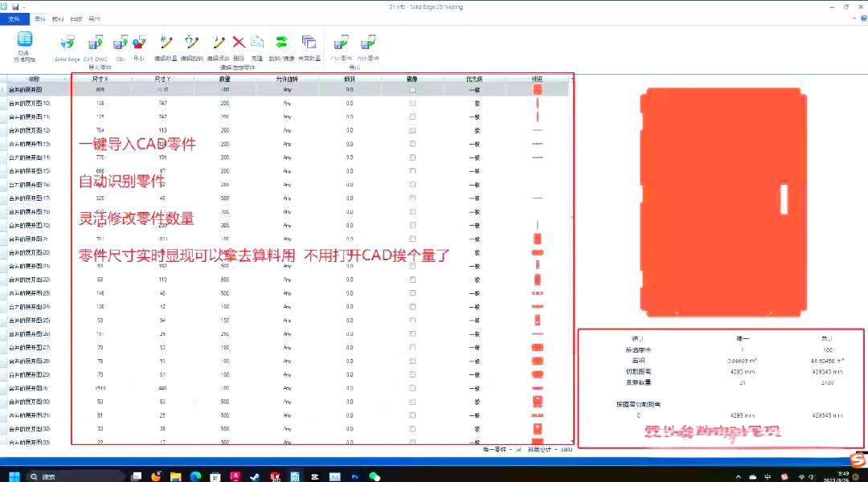Image resolution: width=868 pixels, height=482 pixels.
Task: Click the 尺寸 X column header
Action: [100, 80]
